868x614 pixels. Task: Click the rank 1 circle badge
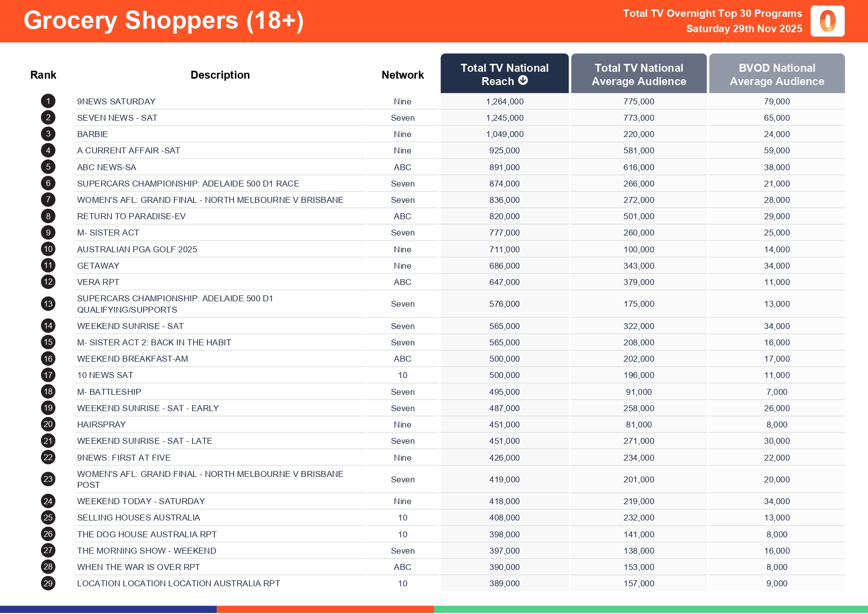tap(48, 101)
